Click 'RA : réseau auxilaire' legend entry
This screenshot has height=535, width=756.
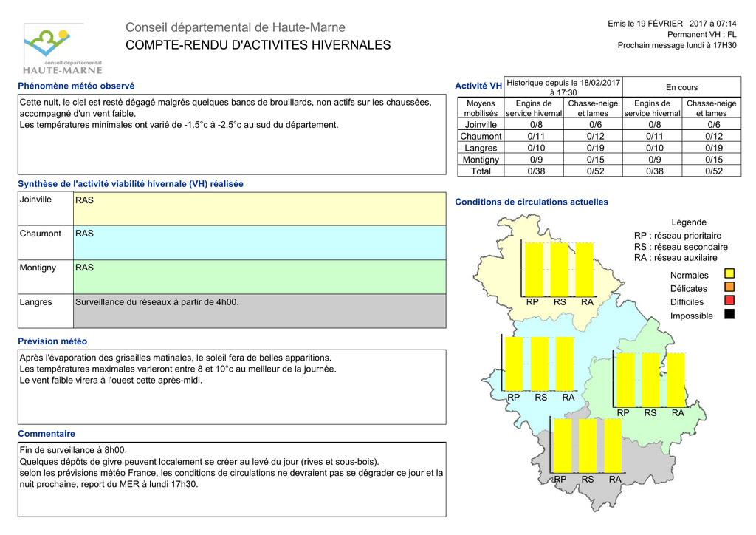pyautogui.click(x=676, y=258)
